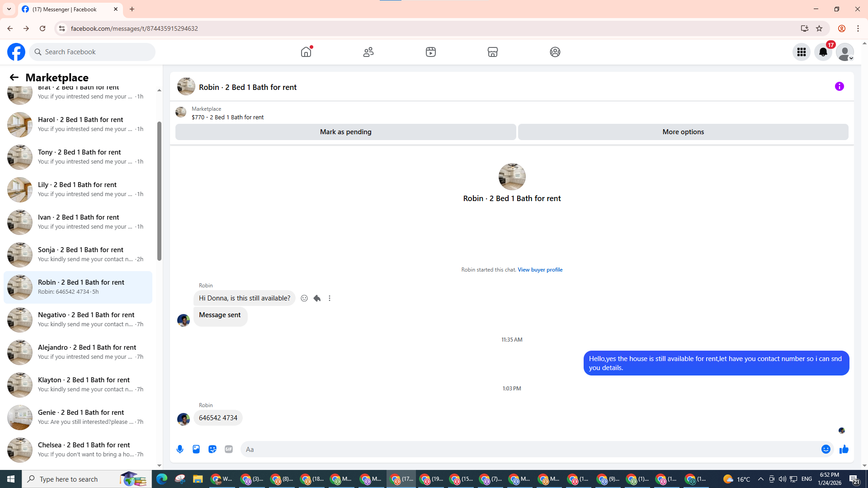Go back from Marketplace chats list
Screen dimensions: 868x488
(14, 77)
